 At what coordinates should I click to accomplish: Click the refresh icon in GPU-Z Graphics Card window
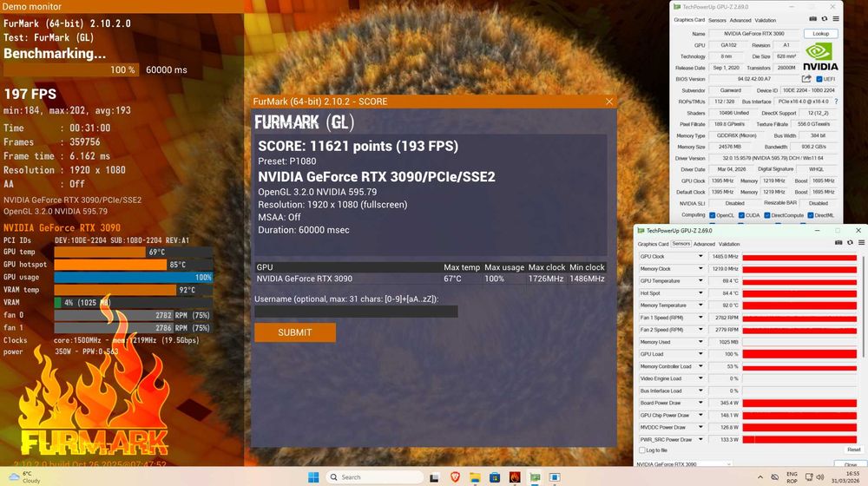[x=825, y=19]
